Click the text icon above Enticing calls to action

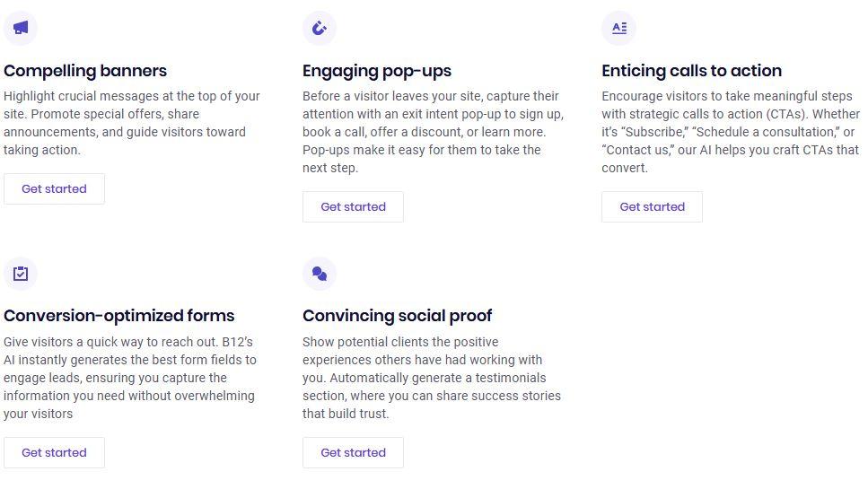tap(618, 28)
